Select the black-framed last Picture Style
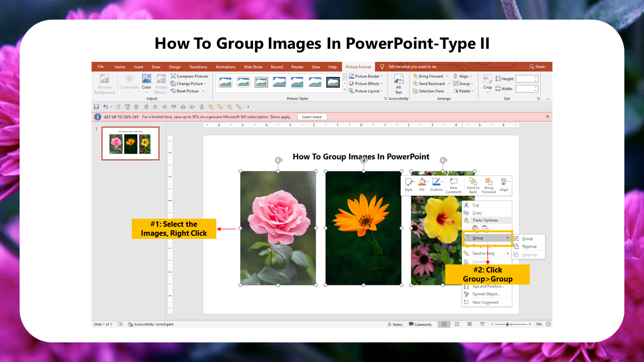This screenshot has height=362, width=644. (333, 82)
